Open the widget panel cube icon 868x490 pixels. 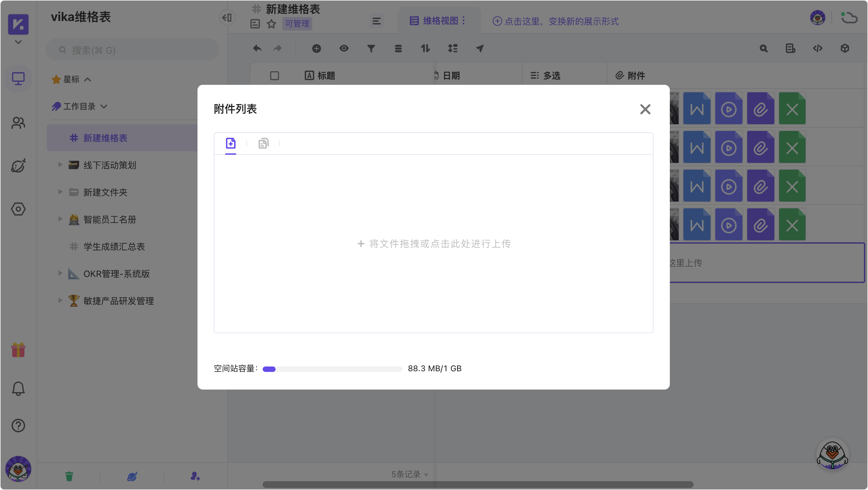845,49
